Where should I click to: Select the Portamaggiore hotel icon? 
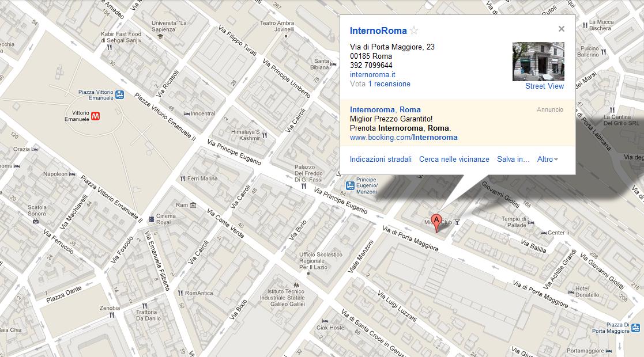click(609, 351)
